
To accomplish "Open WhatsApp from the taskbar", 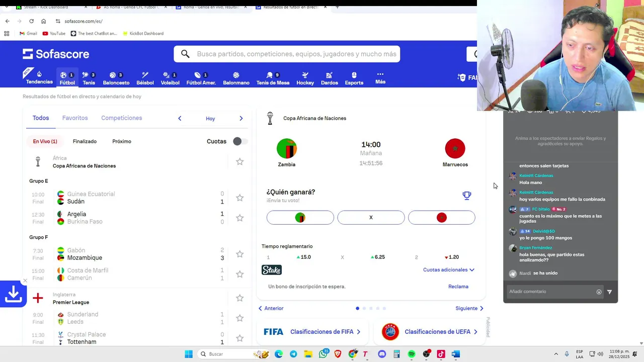I will (x=323, y=354).
